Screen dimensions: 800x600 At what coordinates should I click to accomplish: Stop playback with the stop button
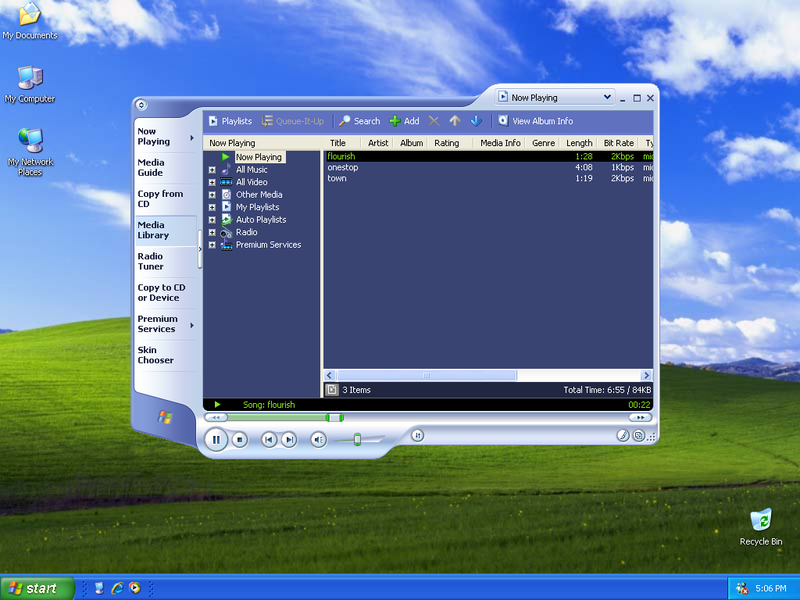pos(240,439)
